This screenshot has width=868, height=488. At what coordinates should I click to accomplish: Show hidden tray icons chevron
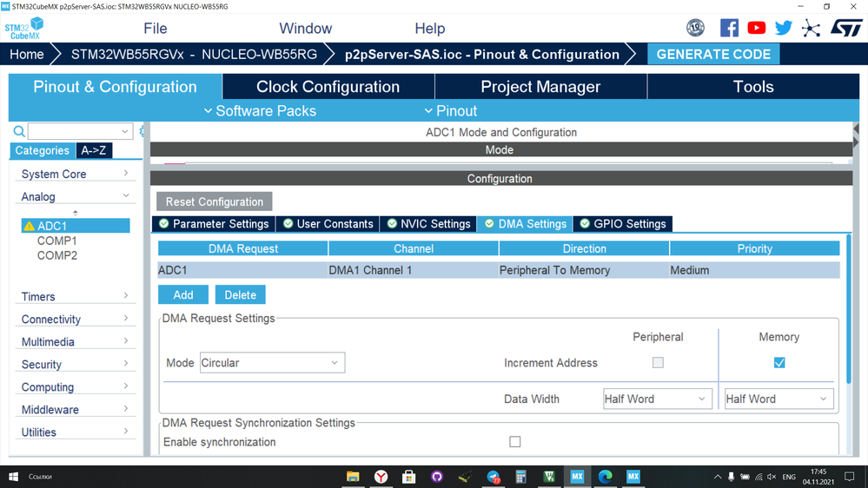[x=718, y=477]
